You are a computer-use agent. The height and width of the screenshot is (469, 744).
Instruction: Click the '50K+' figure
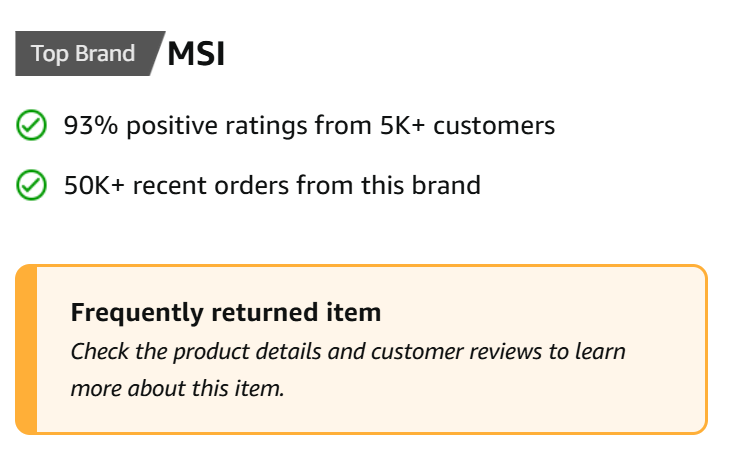pos(94,185)
